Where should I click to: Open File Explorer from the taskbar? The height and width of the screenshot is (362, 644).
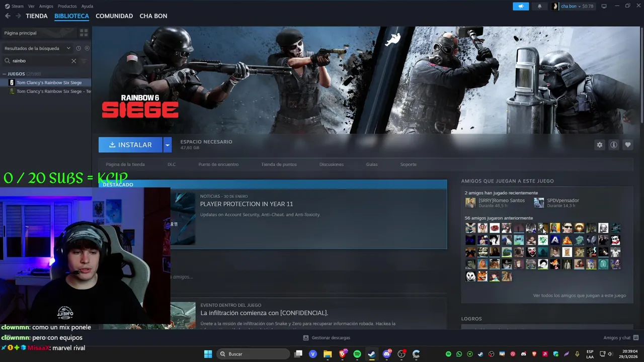click(x=328, y=354)
